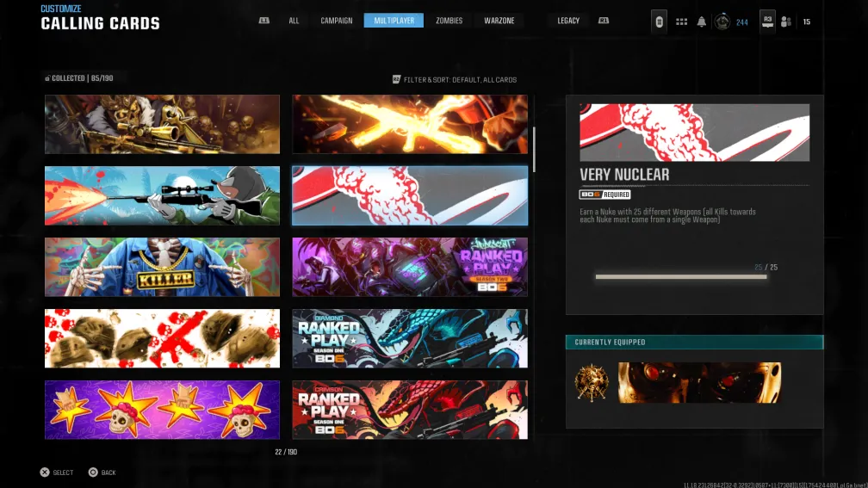The width and height of the screenshot is (868, 488).
Task: Switch to the Campaign tab
Action: pyautogui.click(x=336, y=21)
